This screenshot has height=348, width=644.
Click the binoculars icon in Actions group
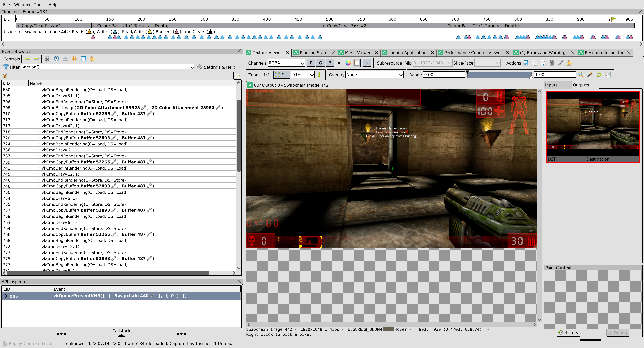point(552,63)
